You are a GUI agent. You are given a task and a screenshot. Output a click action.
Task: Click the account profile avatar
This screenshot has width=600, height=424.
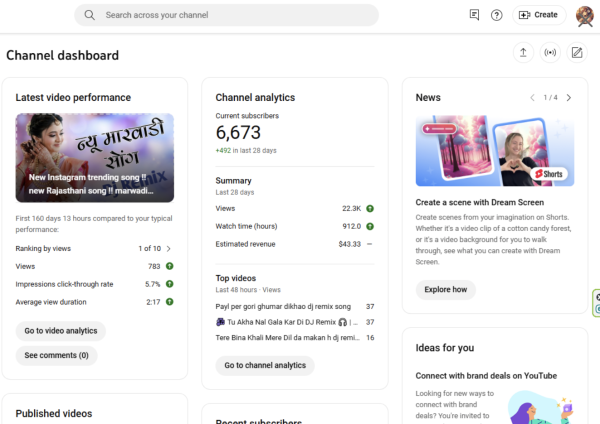tap(585, 15)
